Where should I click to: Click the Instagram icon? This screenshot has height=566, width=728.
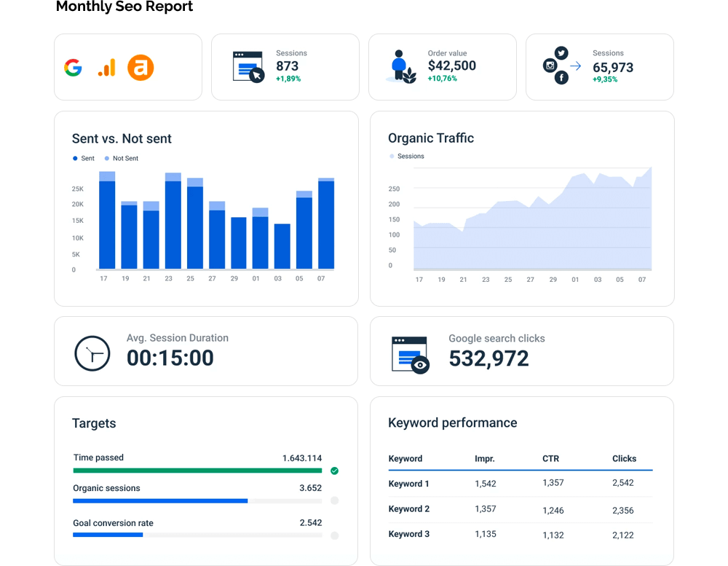550,66
